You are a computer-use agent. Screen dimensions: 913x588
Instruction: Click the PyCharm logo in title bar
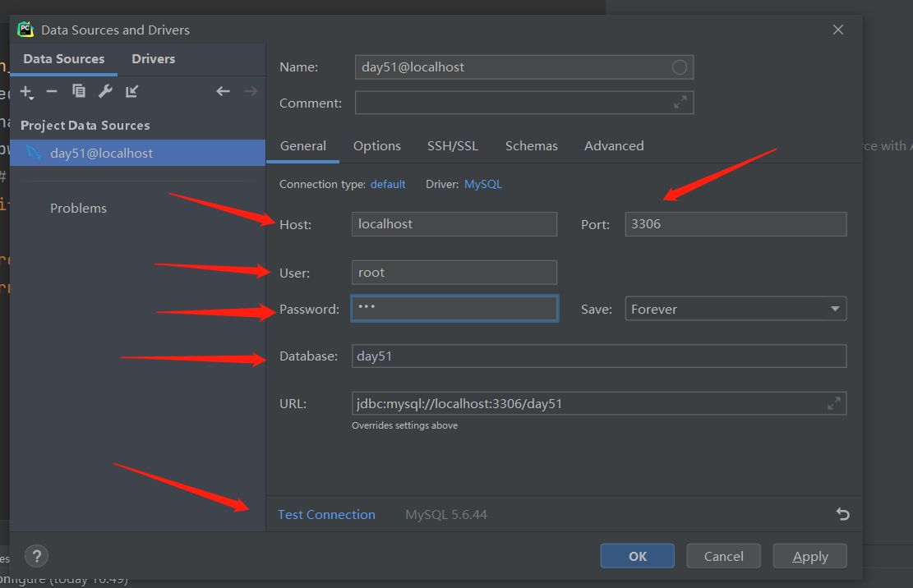[x=25, y=29]
